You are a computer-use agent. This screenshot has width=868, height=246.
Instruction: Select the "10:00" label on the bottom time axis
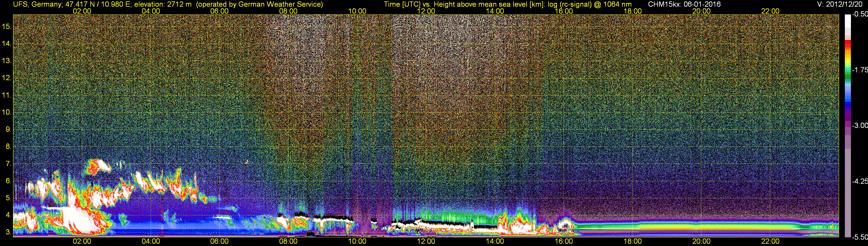pos(357,241)
